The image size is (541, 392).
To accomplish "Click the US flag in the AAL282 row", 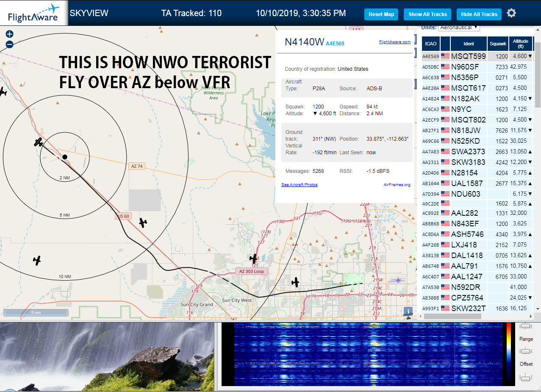I will tap(445, 213).
